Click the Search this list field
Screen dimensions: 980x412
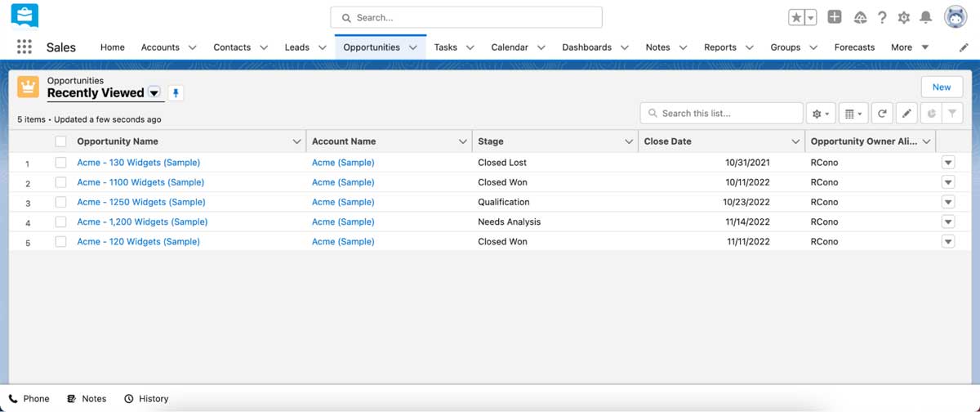point(722,114)
